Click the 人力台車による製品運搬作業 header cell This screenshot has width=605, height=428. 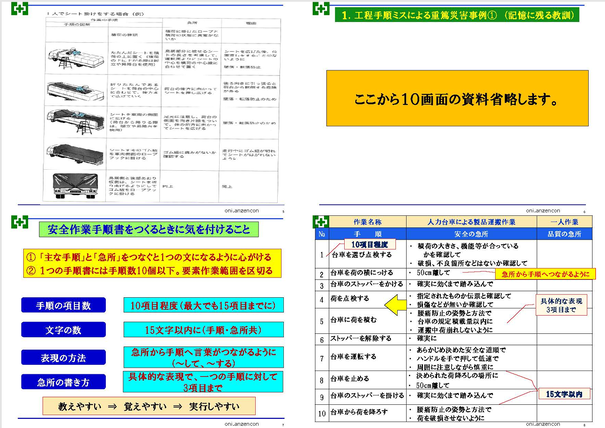(x=471, y=222)
